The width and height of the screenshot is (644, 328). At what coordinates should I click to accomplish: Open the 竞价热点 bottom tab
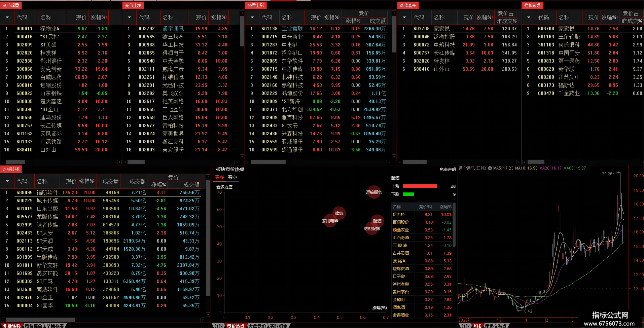(x=235, y=326)
